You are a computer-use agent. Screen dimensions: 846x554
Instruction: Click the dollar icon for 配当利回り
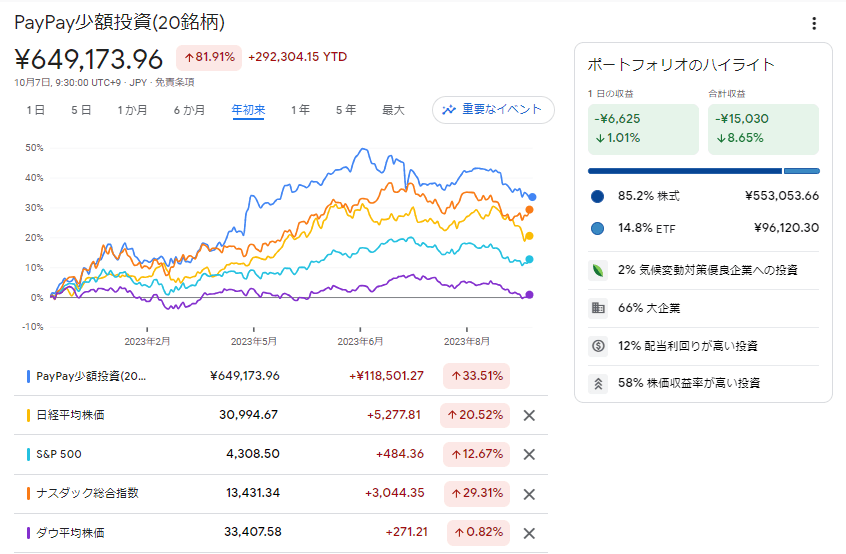click(x=598, y=346)
